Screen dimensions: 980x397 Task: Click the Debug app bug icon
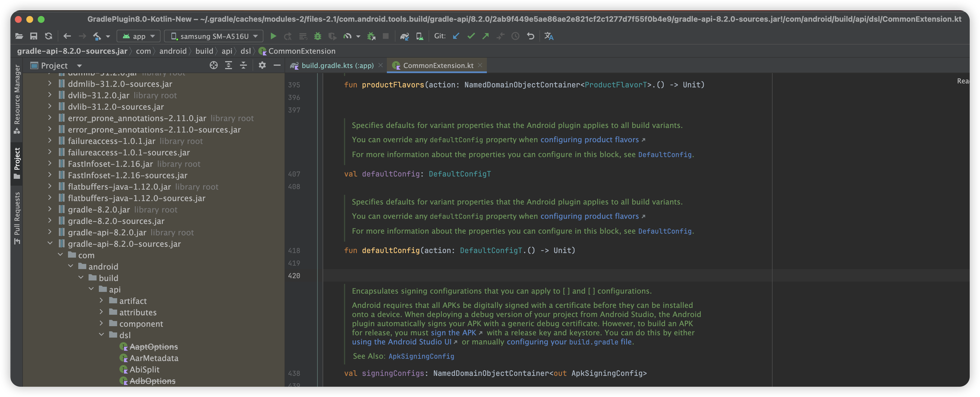(318, 36)
